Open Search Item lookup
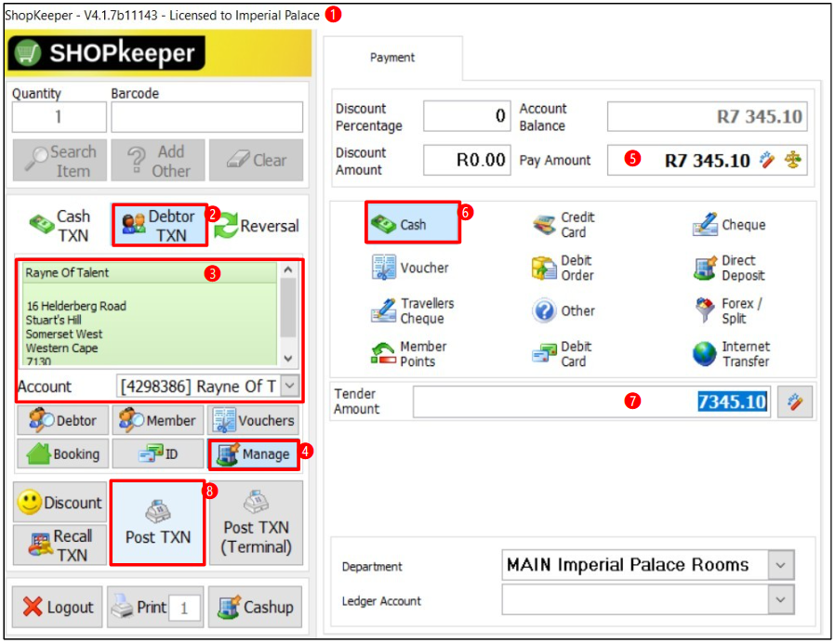Image resolution: width=835 pixels, height=644 pixels. click(60, 161)
